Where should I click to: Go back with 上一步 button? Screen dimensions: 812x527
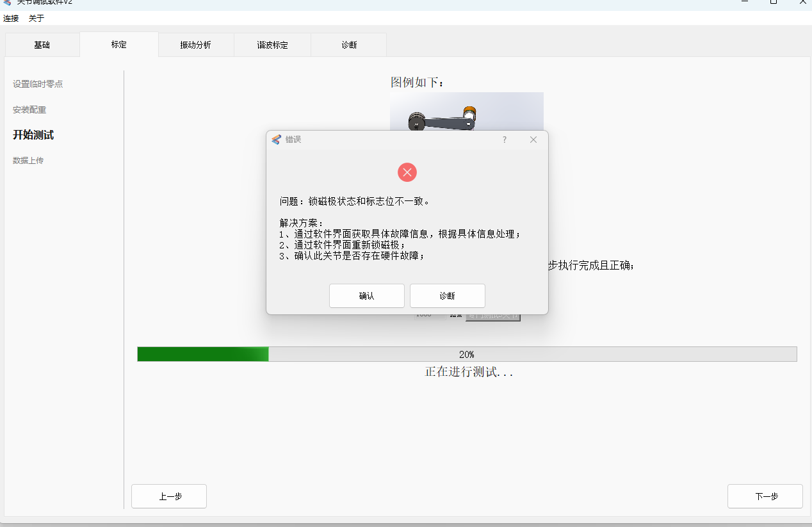coord(169,496)
